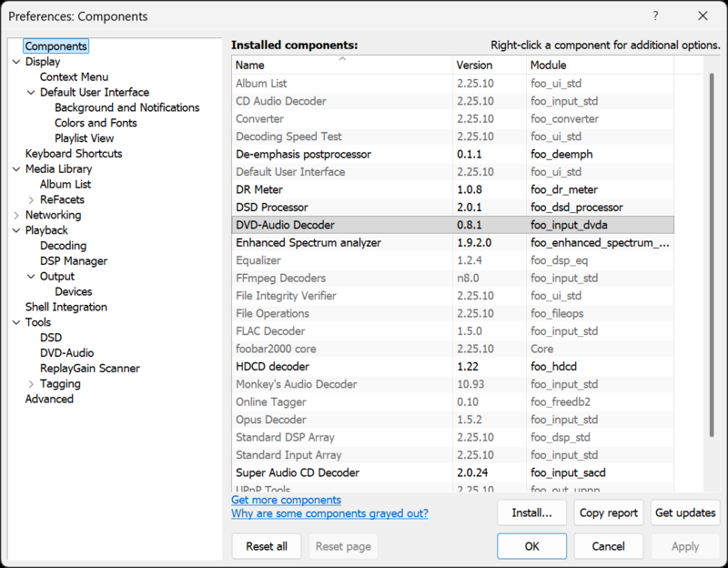Open Shell Integration page
The image size is (728, 568).
click(x=66, y=307)
